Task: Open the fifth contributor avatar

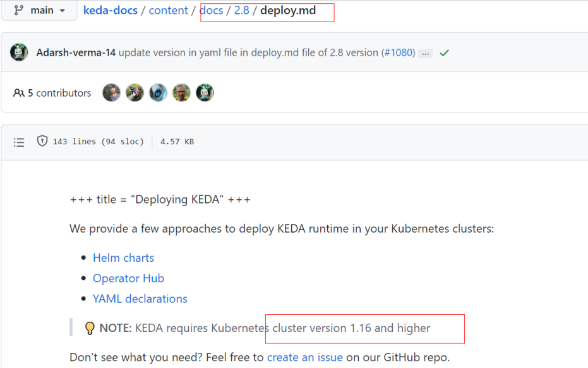Action: point(205,93)
